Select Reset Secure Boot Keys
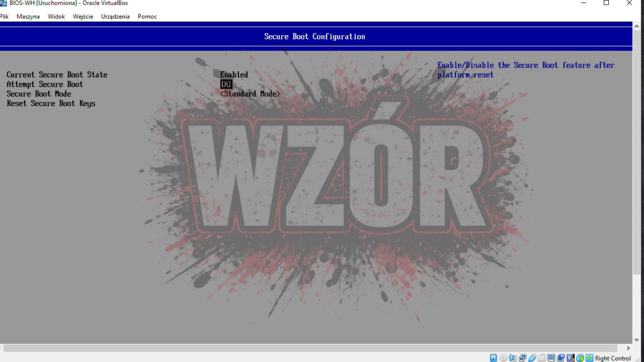Image resolution: width=644 pixels, height=362 pixels. 51,103
